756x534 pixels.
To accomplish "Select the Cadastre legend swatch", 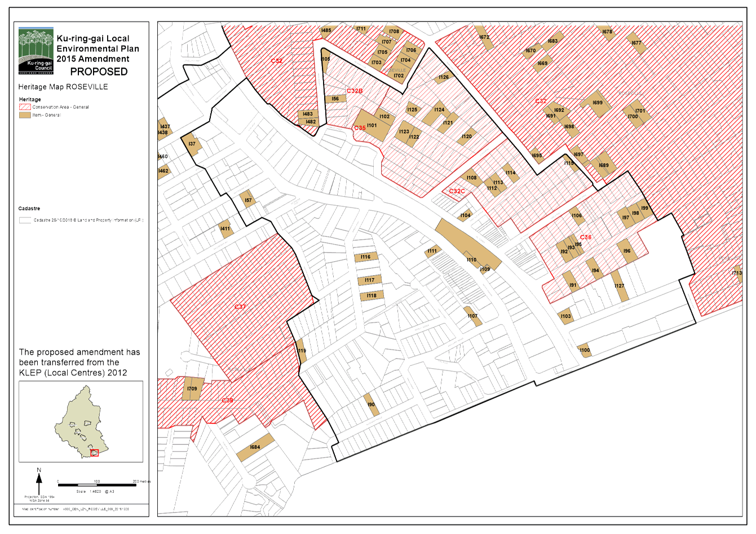I will (25, 220).
